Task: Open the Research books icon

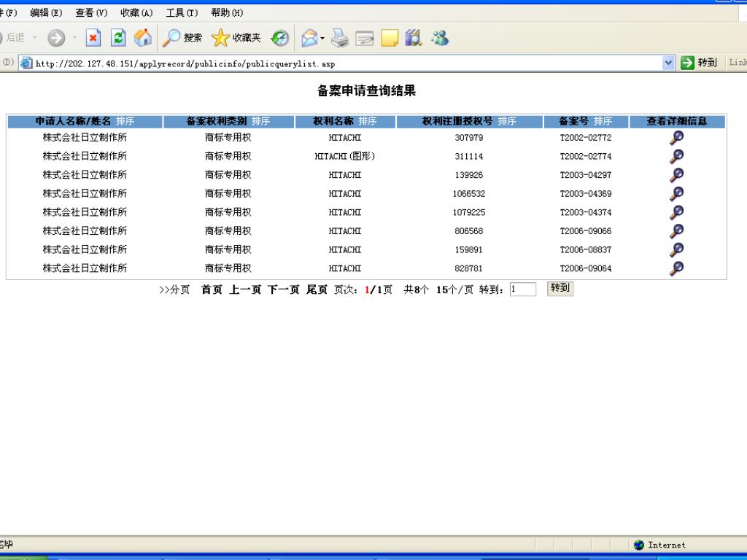Action: (414, 38)
